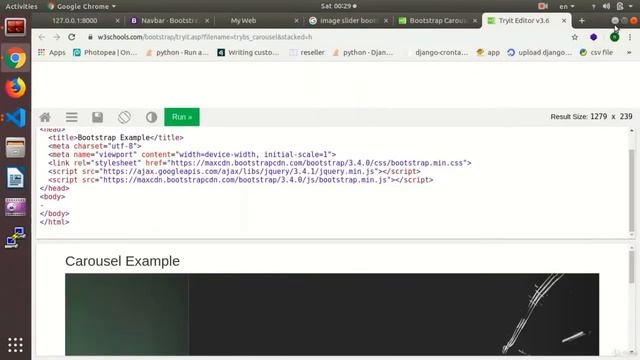The height and width of the screenshot is (360, 640).
Task: Click the 'Carousel Example' heading
Action: [x=122, y=261]
